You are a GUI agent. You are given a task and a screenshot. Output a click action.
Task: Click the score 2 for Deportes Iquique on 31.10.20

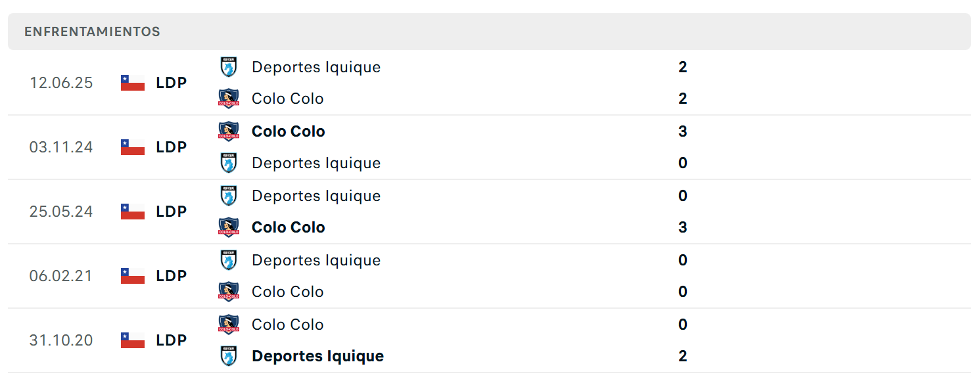(683, 356)
